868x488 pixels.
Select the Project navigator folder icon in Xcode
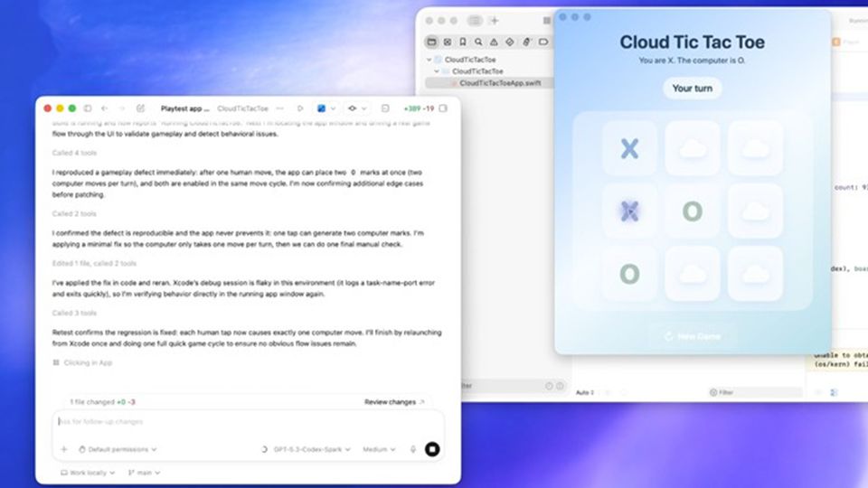point(432,42)
